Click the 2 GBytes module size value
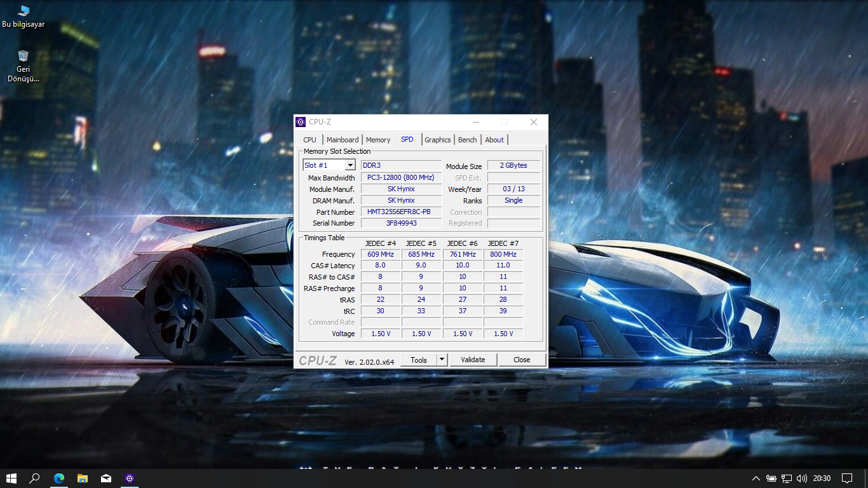Image resolution: width=868 pixels, height=488 pixels. 513,165
